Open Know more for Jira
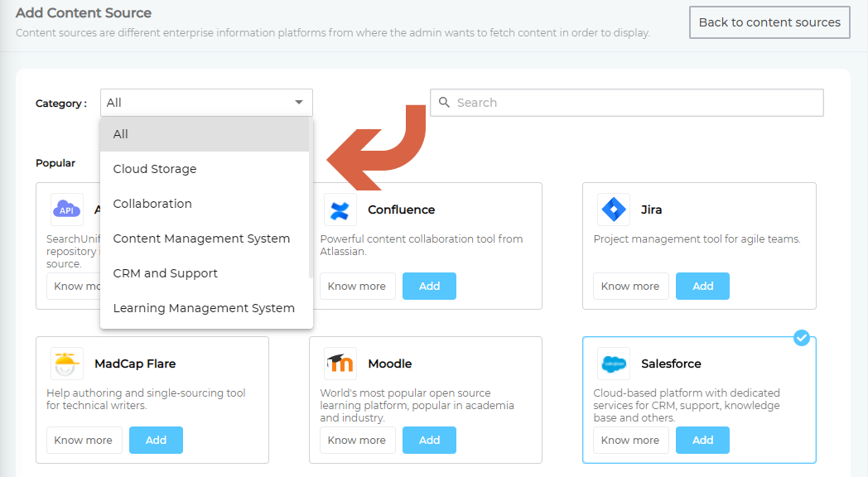868x477 pixels. [x=630, y=286]
